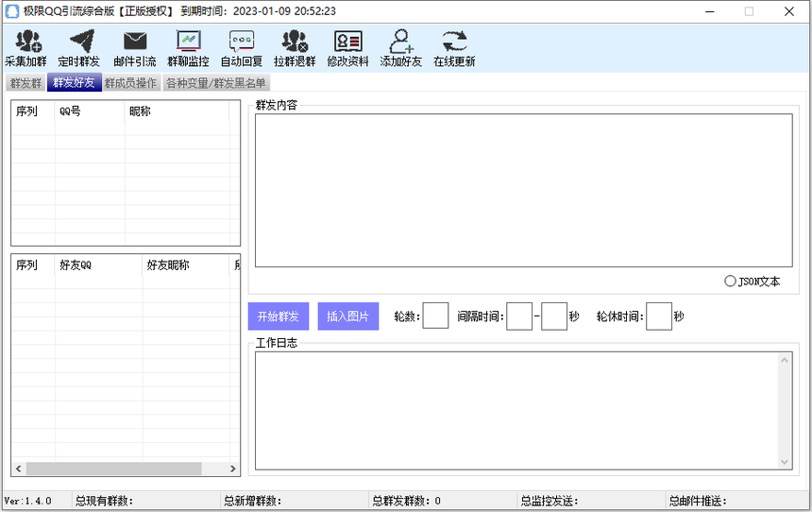Click the 总新增群数 status entry
812x512 pixels.
pos(253,501)
